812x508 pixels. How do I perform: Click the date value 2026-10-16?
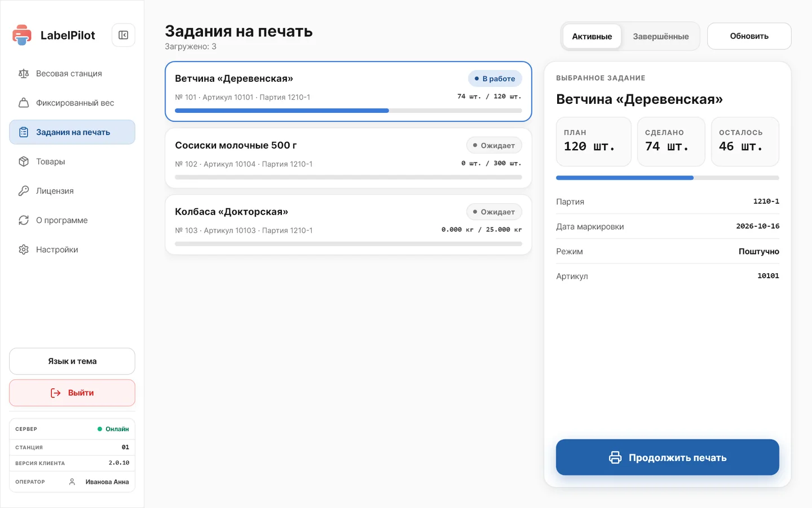click(x=758, y=226)
